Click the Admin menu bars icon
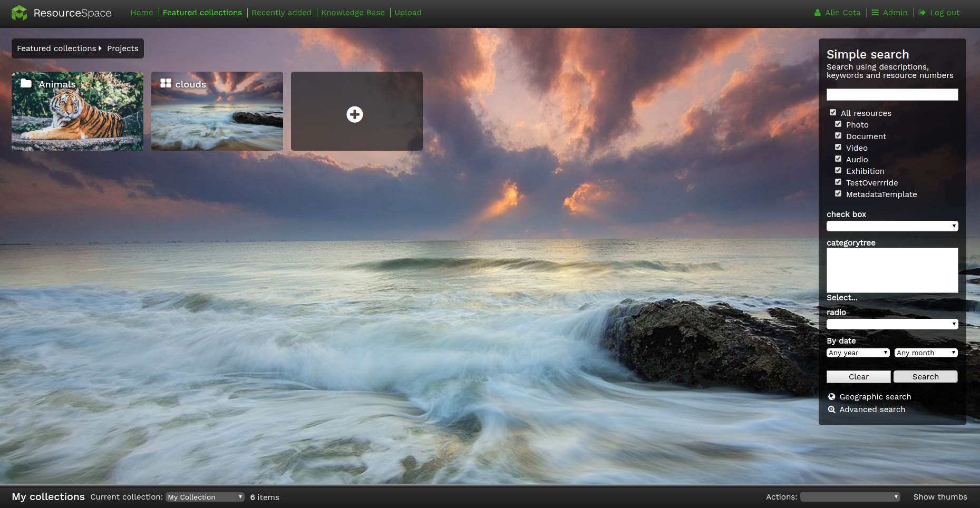The width and height of the screenshot is (980, 508). coord(875,13)
